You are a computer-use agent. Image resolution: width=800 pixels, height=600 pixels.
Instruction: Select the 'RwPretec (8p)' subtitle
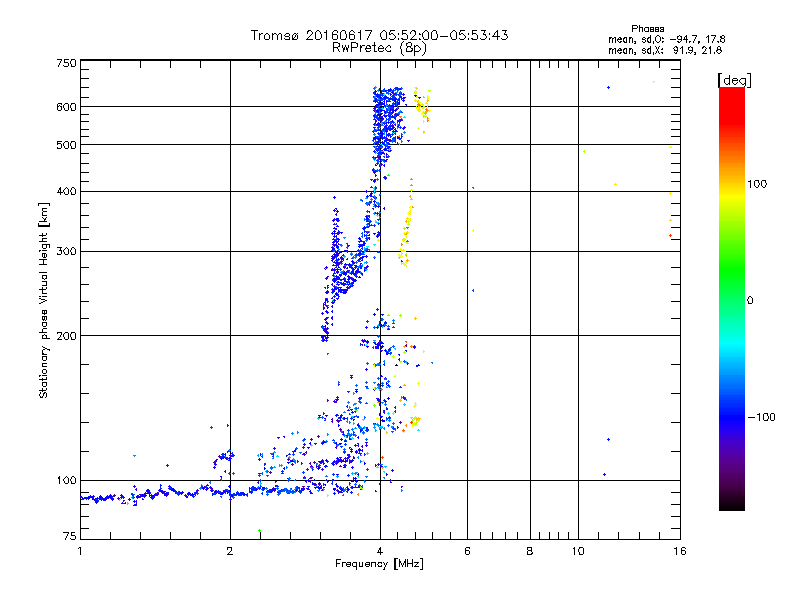tap(379, 48)
